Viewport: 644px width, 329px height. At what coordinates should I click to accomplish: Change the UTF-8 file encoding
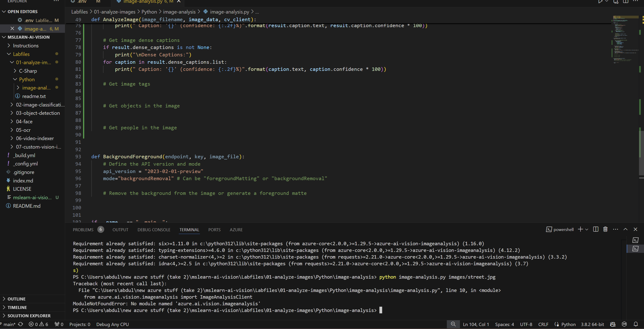(x=526, y=324)
